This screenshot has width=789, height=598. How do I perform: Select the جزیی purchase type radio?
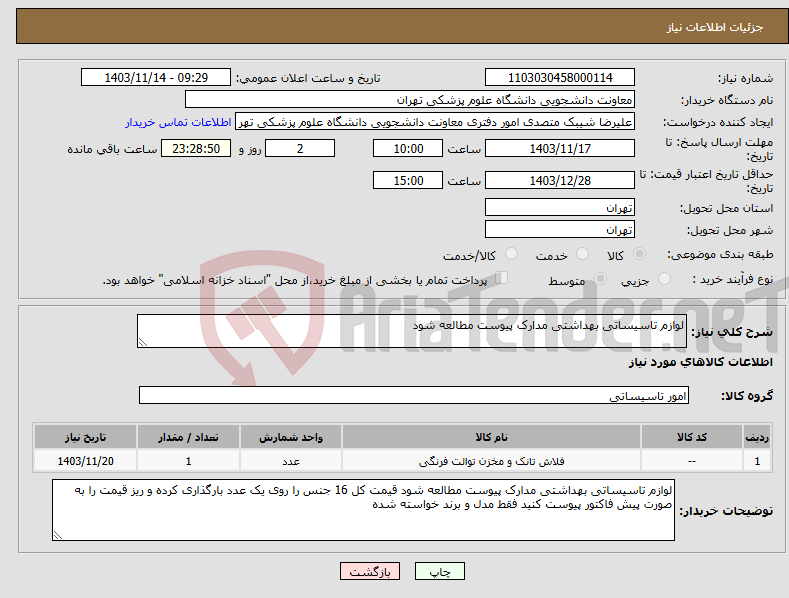point(664,278)
